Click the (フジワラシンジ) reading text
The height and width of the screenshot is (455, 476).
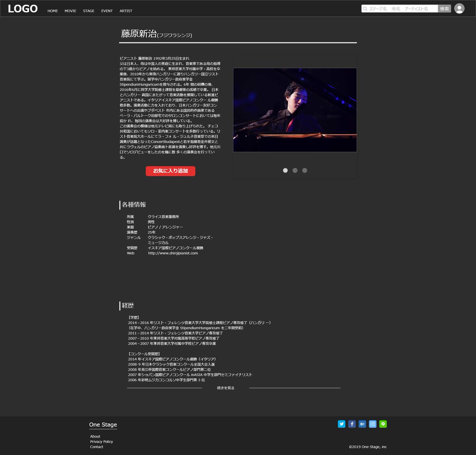175,35
